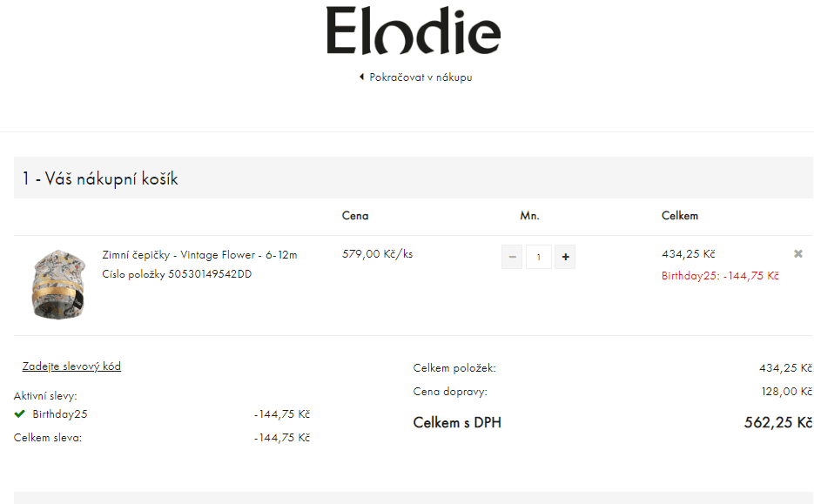Remove the item using the grey X

798,253
